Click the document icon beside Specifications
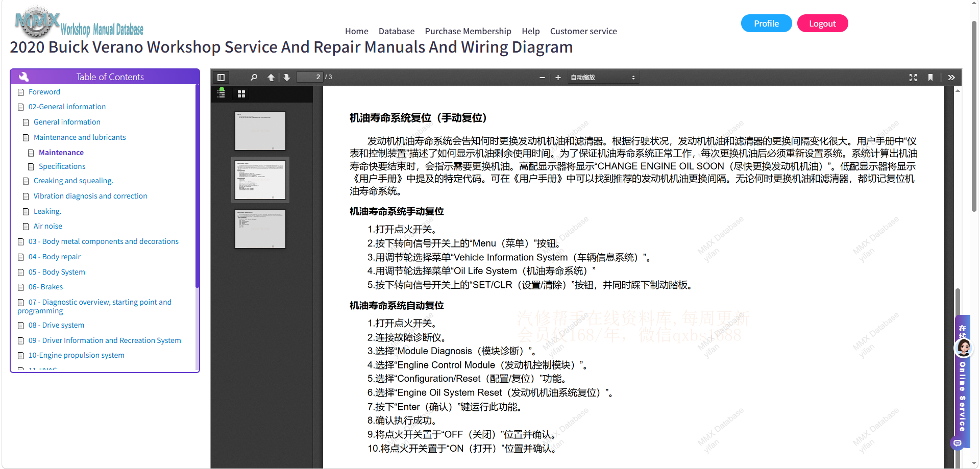980x469 pixels. 31,167
